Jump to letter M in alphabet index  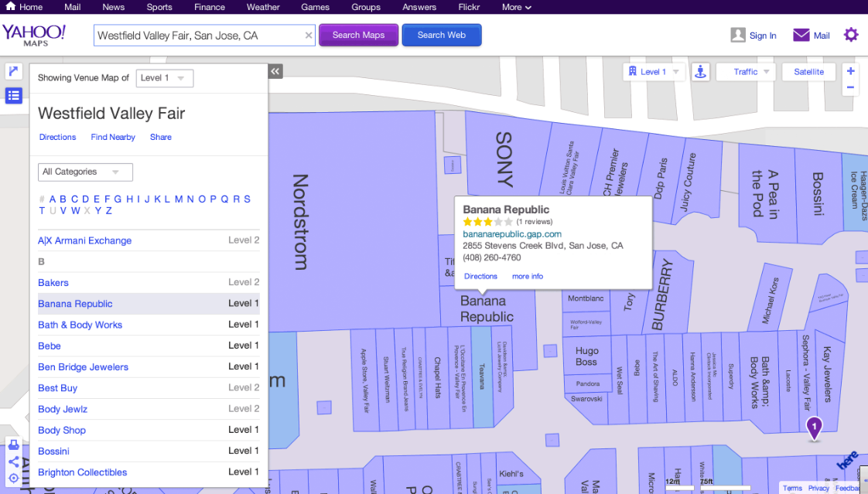pos(179,199)
